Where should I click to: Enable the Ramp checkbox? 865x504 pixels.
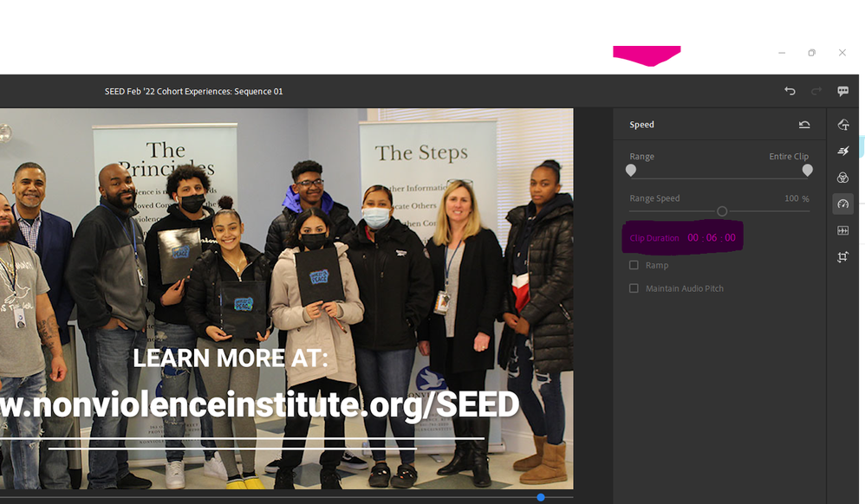click(x=634, y=265)
